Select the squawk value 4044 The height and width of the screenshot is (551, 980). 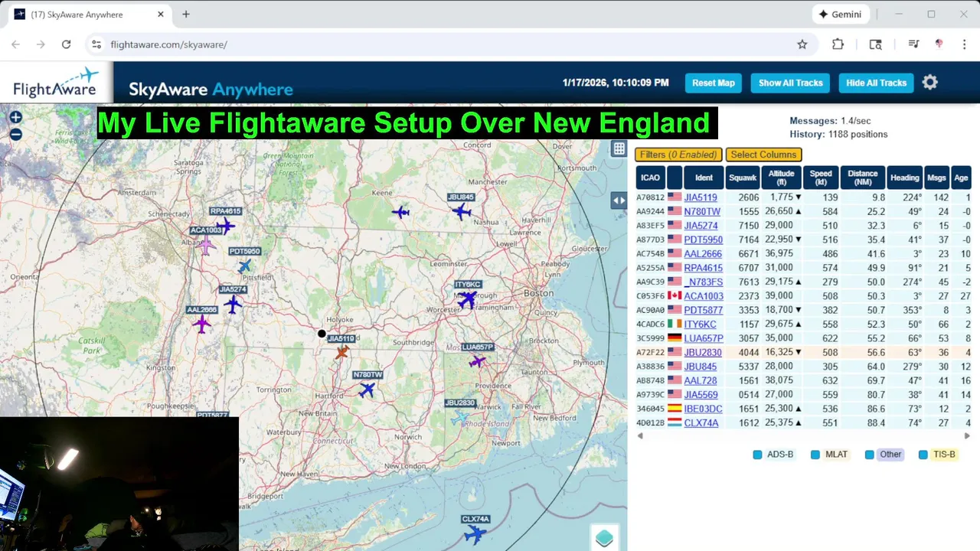(x=748, y=353)
